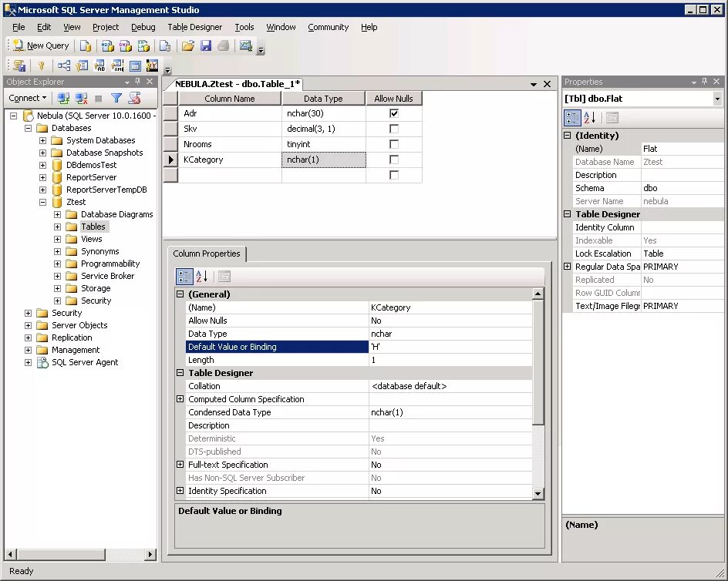This screenshot has height=581, width=728.
Task: Save the table with the floppy disk icon
Action: [x=206, y=45]
